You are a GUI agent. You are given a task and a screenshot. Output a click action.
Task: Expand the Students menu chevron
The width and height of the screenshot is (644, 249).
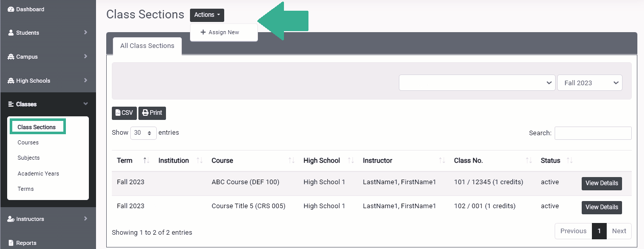86,33
